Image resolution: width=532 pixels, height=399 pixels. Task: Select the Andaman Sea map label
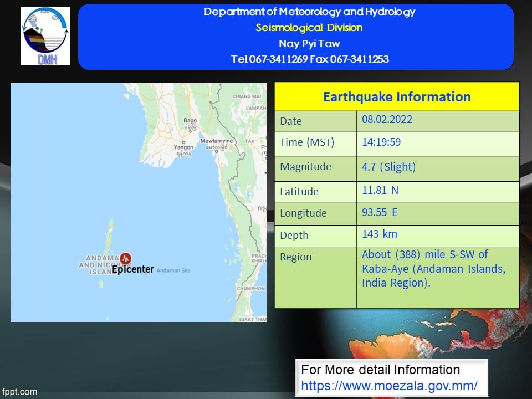pyautogui.click(x=173, y=270)
